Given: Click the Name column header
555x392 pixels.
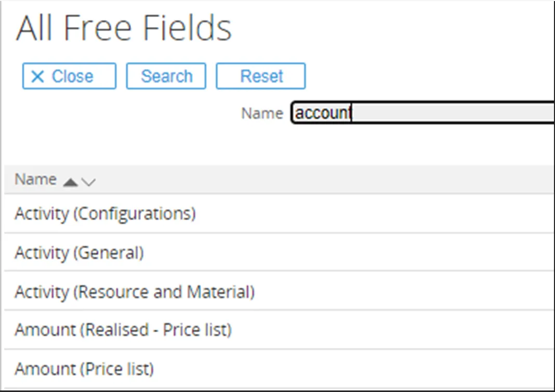Looking at the screenshot, I should pyautogui.click(x=35, y=180).
